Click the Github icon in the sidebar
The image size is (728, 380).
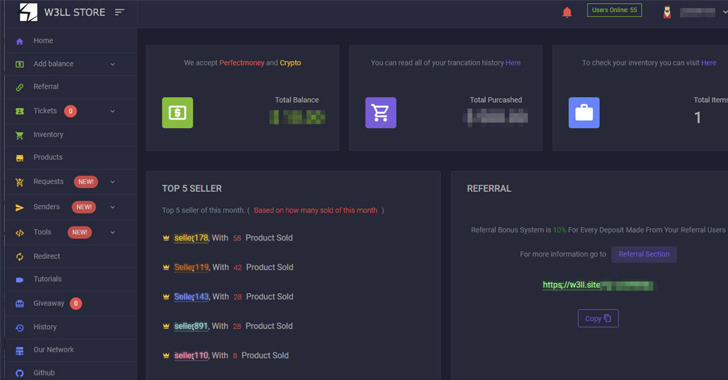pos(20,373)
